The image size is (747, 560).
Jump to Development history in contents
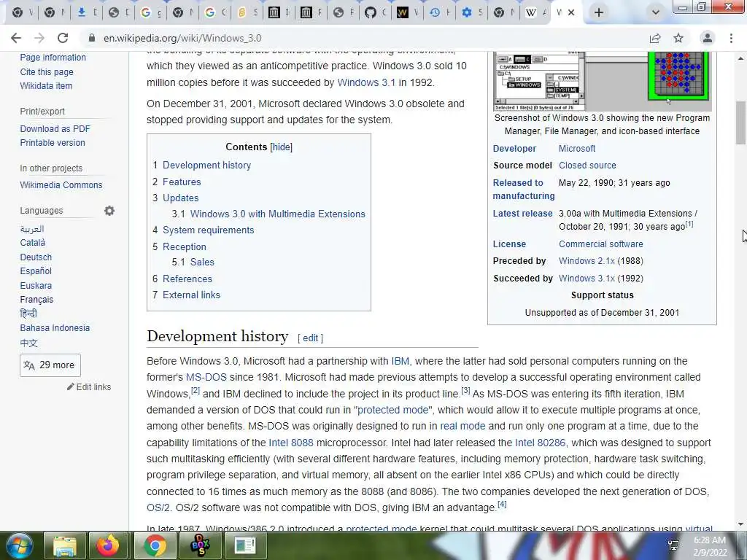point(206,166)
